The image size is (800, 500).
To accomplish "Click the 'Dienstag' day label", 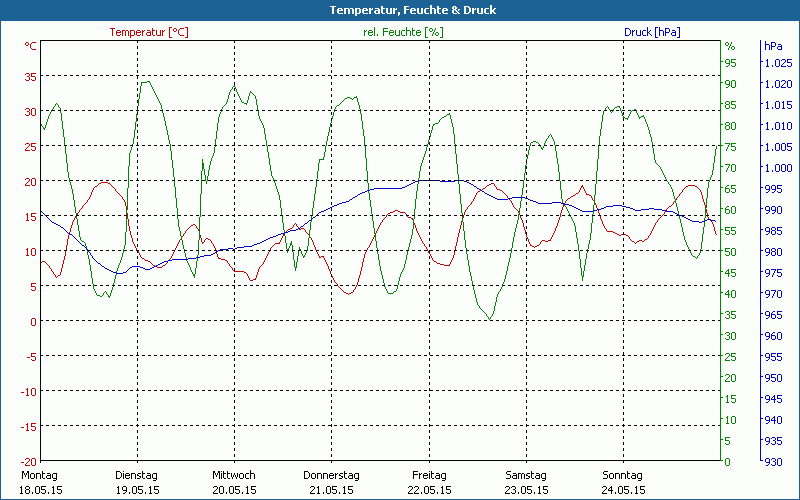I will (x=136, y=475).
